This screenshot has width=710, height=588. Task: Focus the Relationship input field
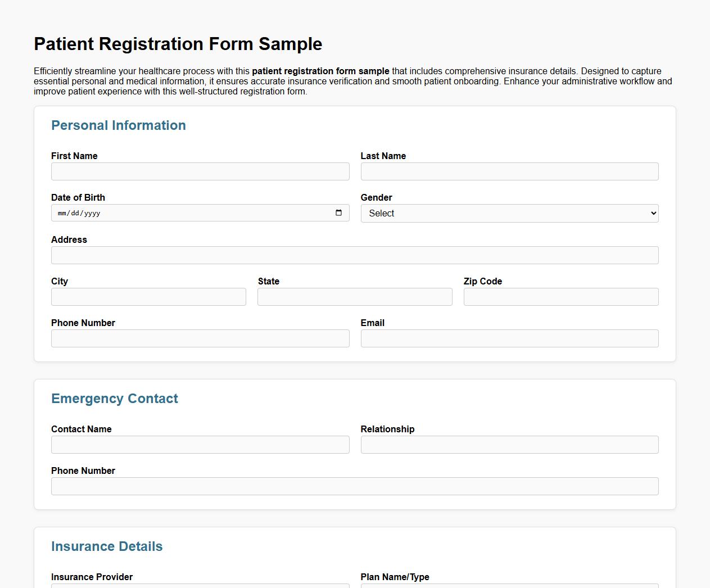tap(509, 444)
